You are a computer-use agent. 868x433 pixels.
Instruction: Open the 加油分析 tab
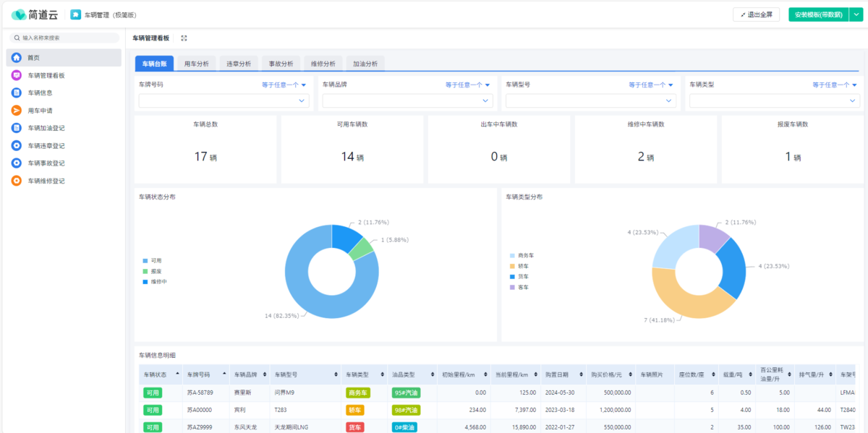coord(365,64)
